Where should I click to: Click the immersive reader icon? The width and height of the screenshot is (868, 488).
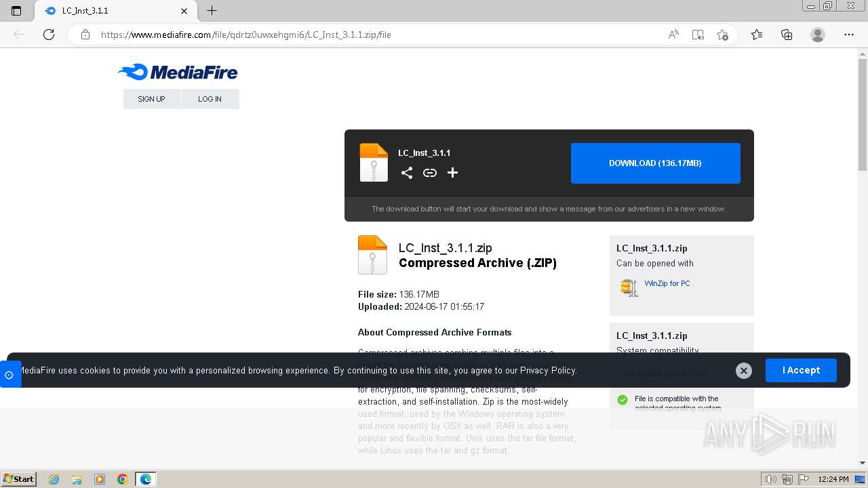(698, 35)
